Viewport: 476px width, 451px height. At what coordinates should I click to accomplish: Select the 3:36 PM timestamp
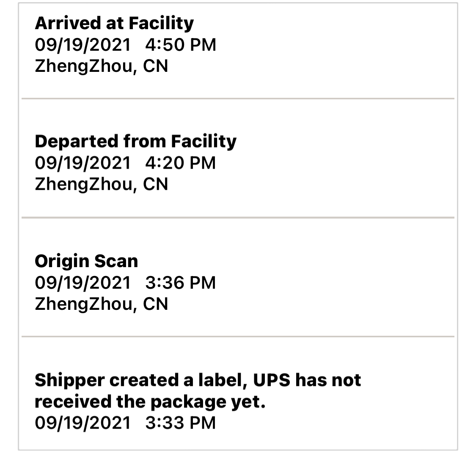[x=181, y=283]
